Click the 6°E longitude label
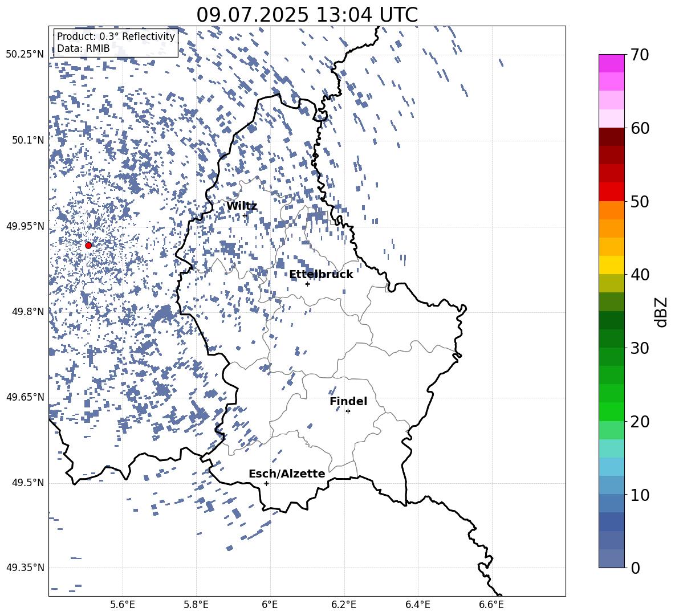The width and height of the screenshot is (675, 616). (x=270, y=605)
